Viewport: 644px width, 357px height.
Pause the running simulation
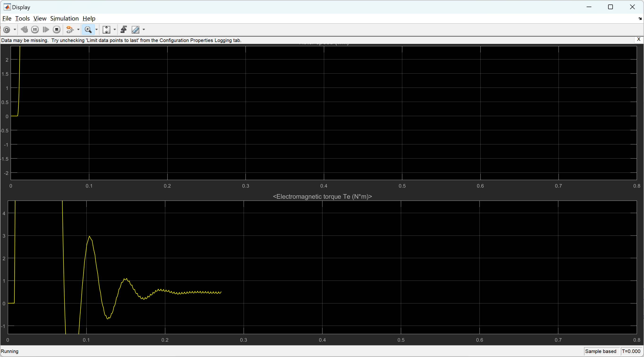click(x=35, y=30)
